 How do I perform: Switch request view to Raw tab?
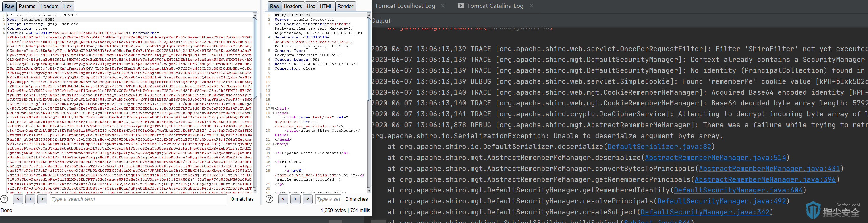click(x=9, y=6)
